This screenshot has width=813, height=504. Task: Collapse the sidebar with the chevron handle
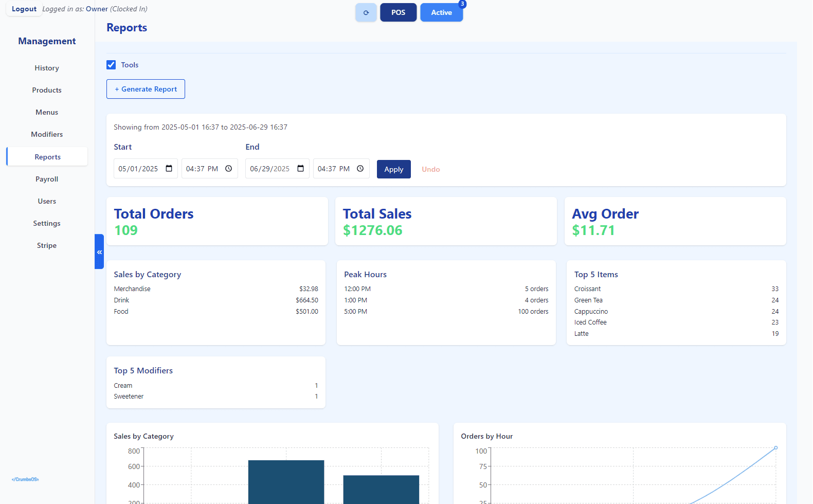(99, 251)
